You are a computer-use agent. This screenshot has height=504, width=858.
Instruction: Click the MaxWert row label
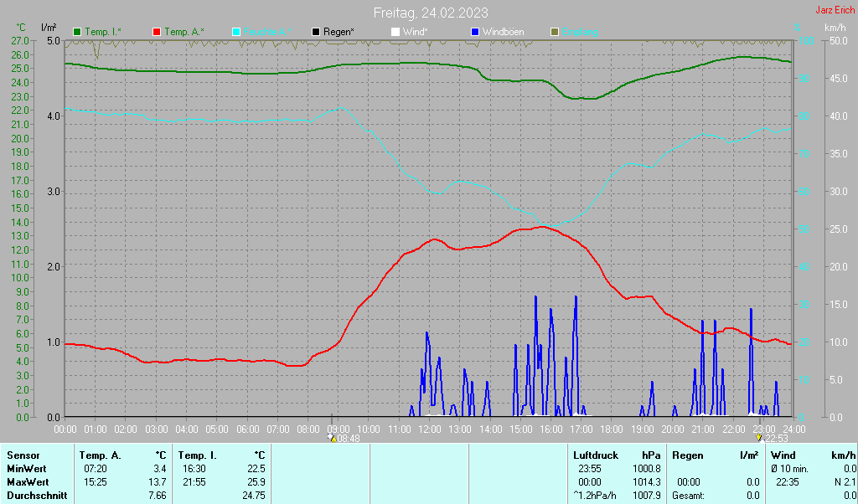pyautogui.click(x=27, y=482)
